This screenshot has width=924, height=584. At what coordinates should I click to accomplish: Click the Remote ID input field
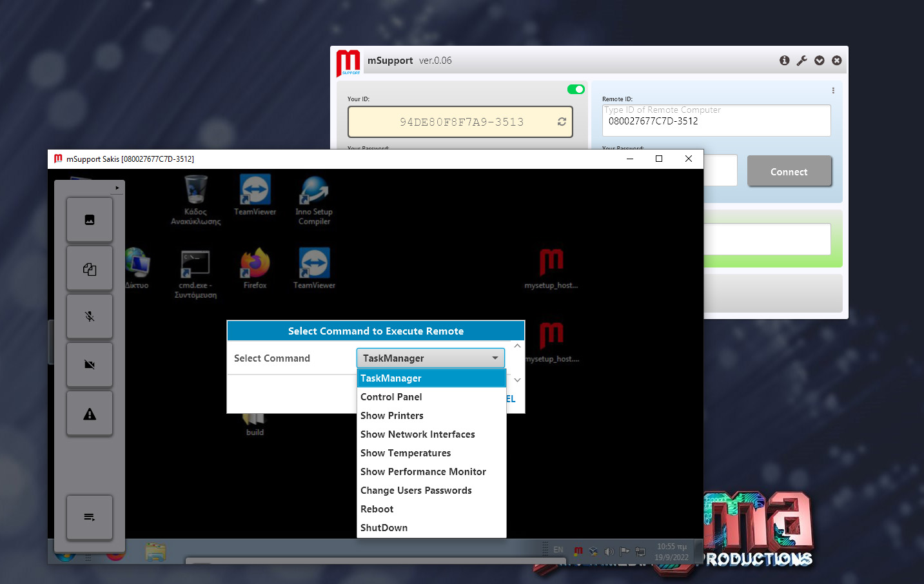716,121
